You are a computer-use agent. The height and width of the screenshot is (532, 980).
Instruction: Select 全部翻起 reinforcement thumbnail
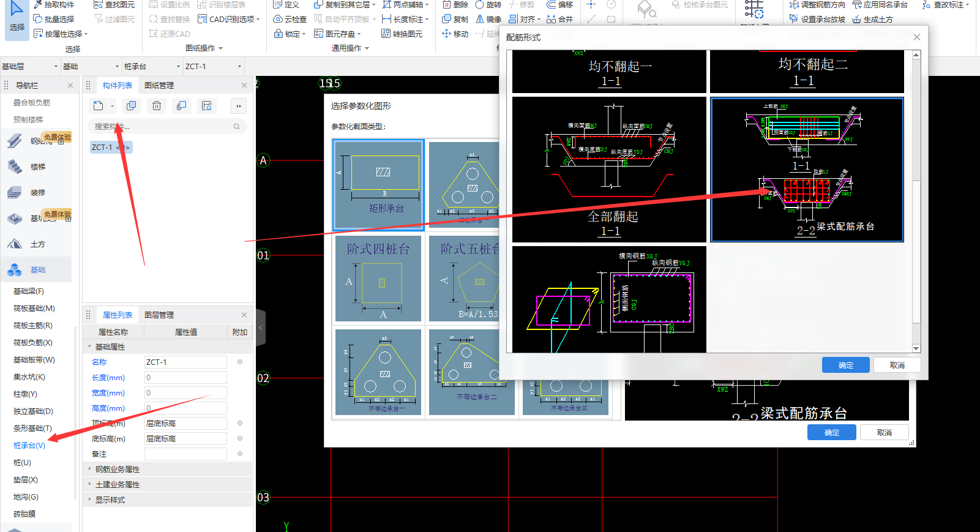pos(609,169)
